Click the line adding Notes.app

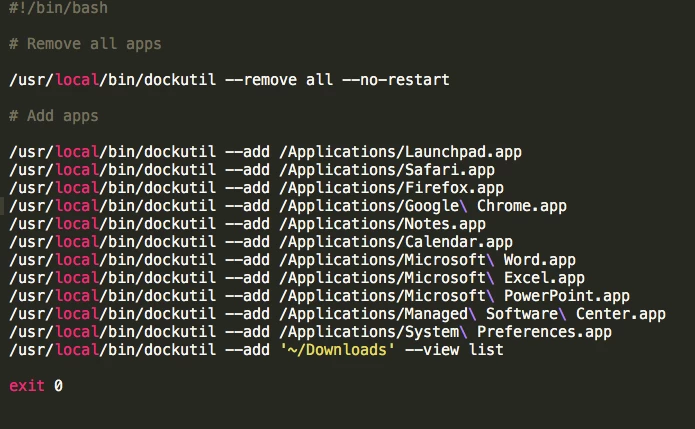[x=247, y=224]
